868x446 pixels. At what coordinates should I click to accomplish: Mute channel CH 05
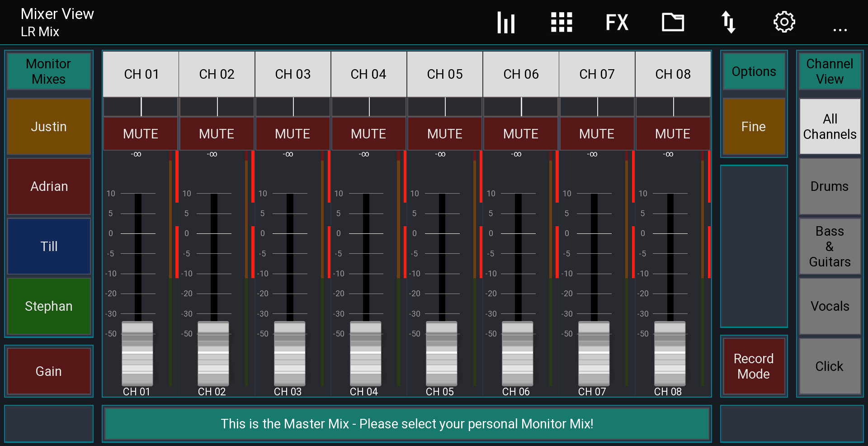click(445, 133)
